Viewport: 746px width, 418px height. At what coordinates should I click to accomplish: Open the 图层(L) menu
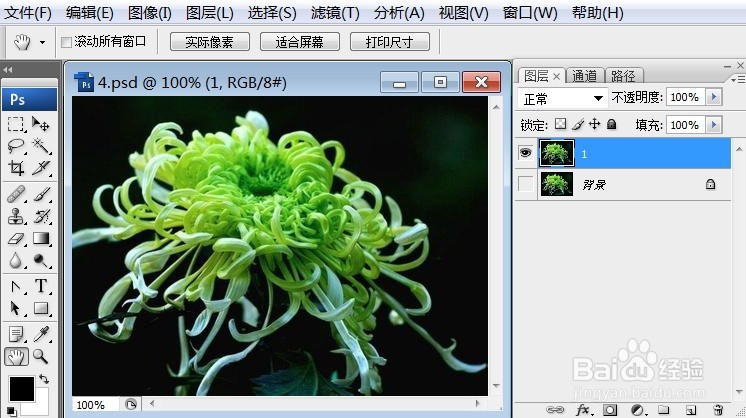click(209, 13)
